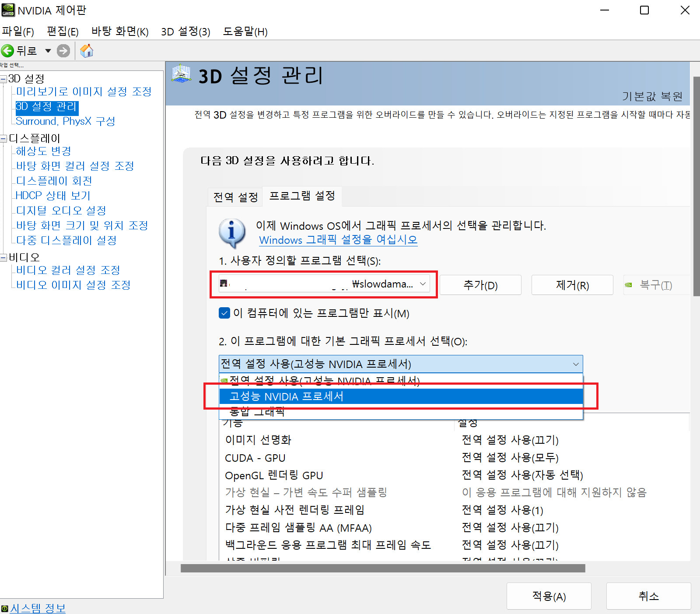Screen dimensions: 700x614
Task: Click the 추가(D) button
Action: point(480,285)
